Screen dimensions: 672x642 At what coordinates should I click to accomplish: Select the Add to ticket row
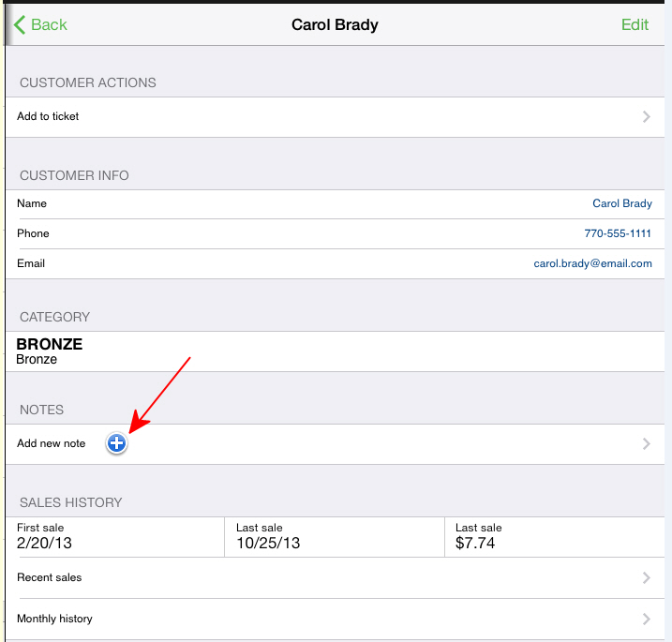tap(336, 117)
